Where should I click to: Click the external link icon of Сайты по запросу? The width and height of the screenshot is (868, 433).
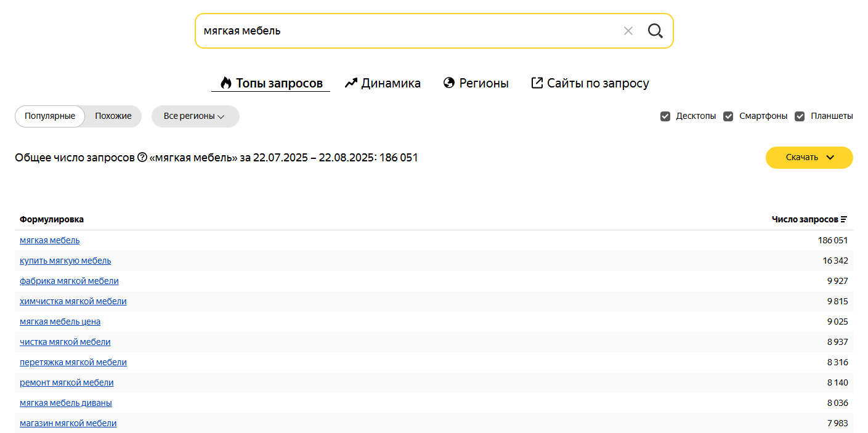pos(537,83)
